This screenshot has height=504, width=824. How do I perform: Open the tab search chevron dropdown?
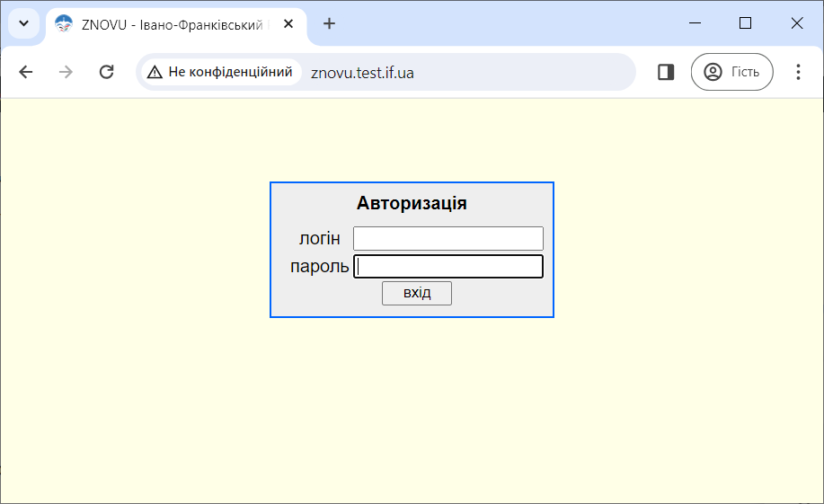23,23
